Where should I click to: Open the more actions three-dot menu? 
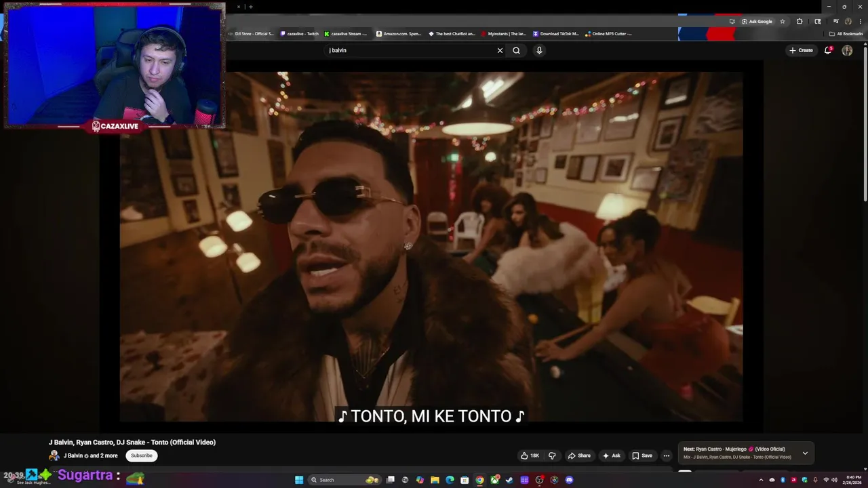pos(667,455)
